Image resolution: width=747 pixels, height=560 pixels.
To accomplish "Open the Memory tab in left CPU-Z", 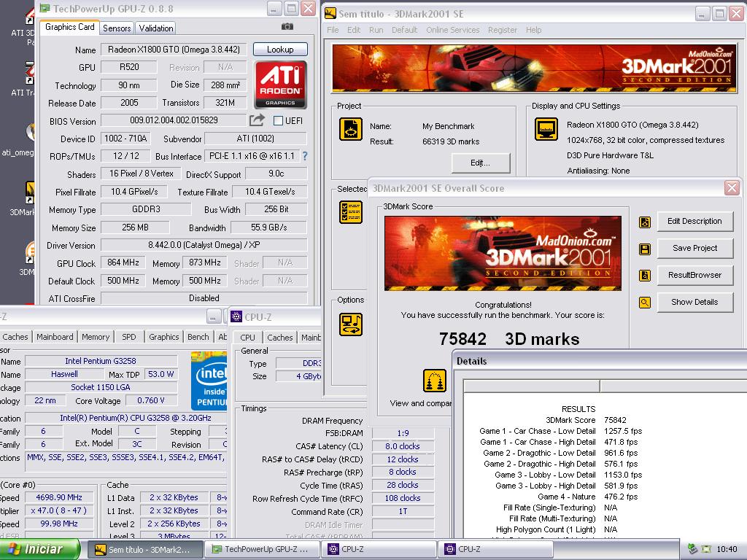I will pyautogui.click(x=96, y=337).
